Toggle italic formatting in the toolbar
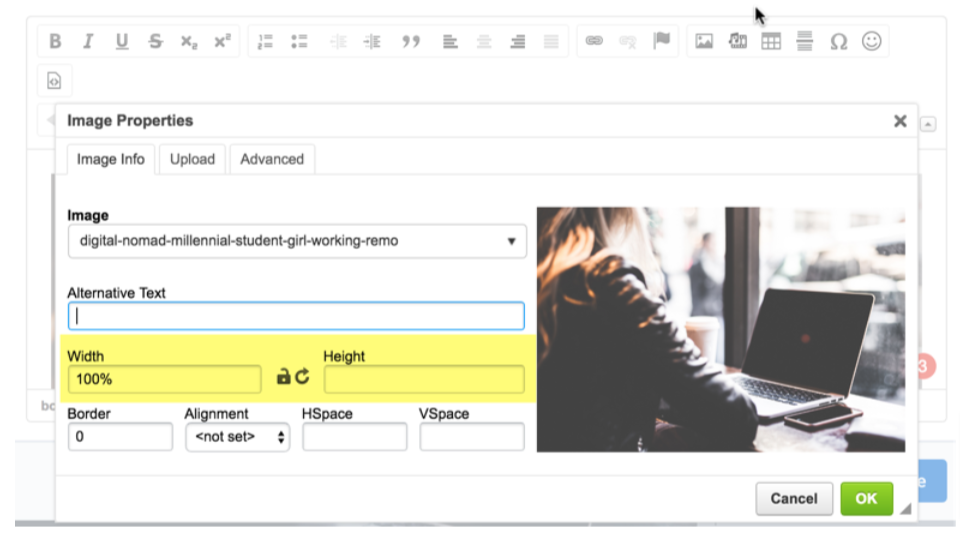The height and width of the screenshot is (541, 960). point(88,41)
